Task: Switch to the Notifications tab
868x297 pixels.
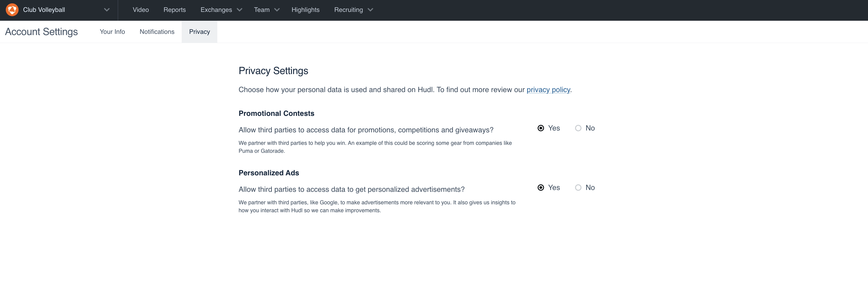Action: [157, 32]
